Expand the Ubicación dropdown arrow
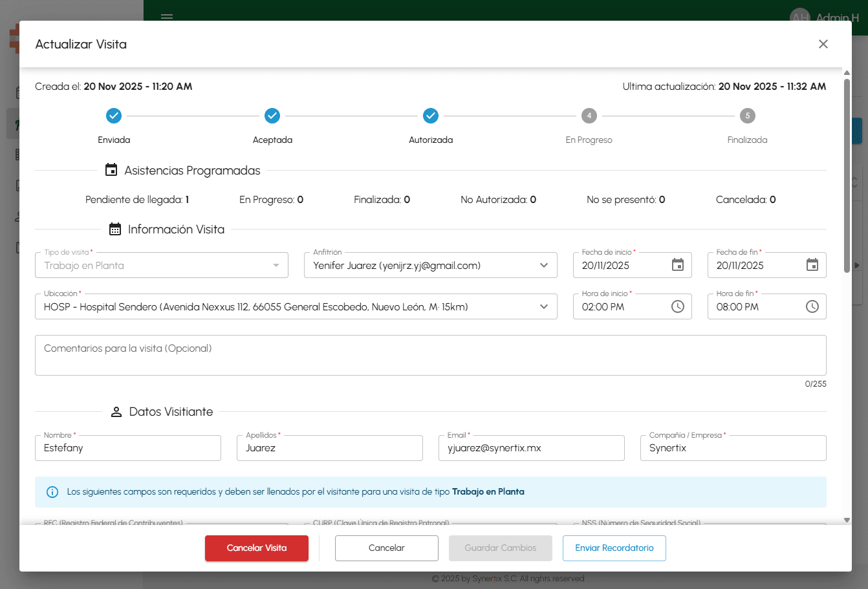 (x=544, y=306)
